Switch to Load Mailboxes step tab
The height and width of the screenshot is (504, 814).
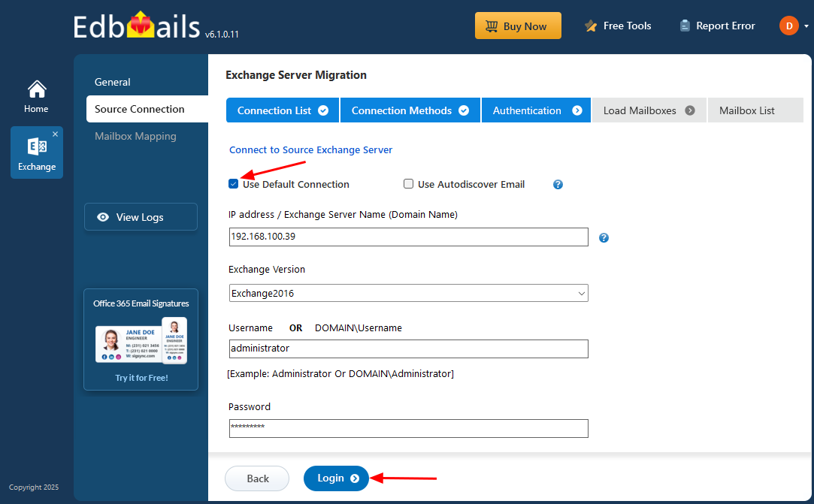tap(649, 110)
